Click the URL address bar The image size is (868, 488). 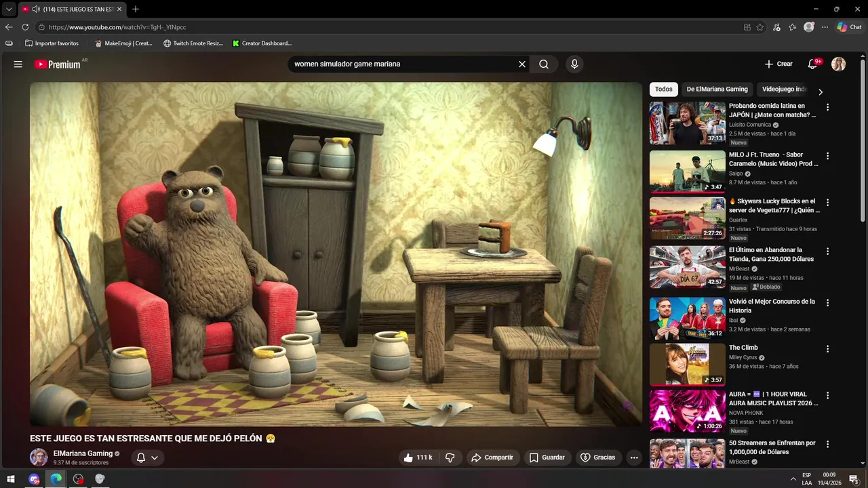click(387, 27)
